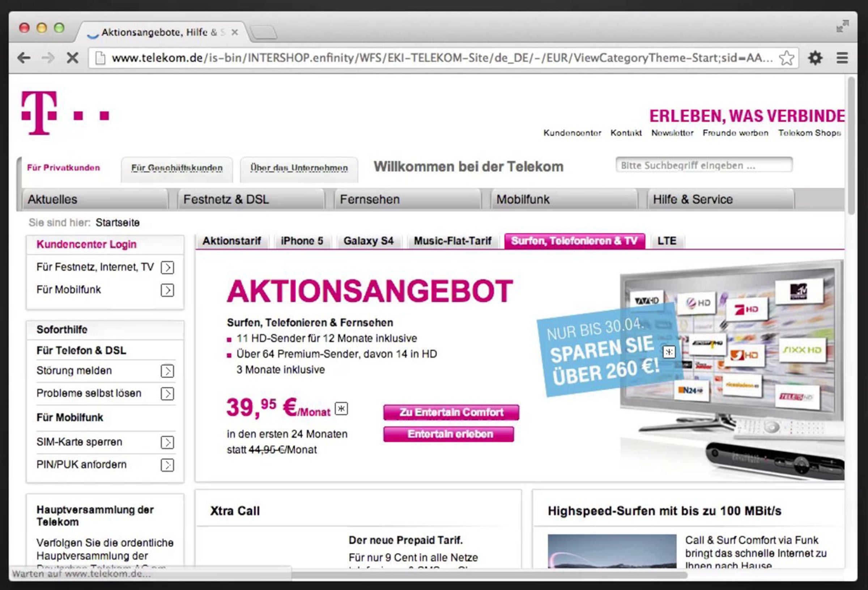Viewport: 868px width, 590px height.
Task: Select the Galaxy S4 offer tab
Action: 369,241
